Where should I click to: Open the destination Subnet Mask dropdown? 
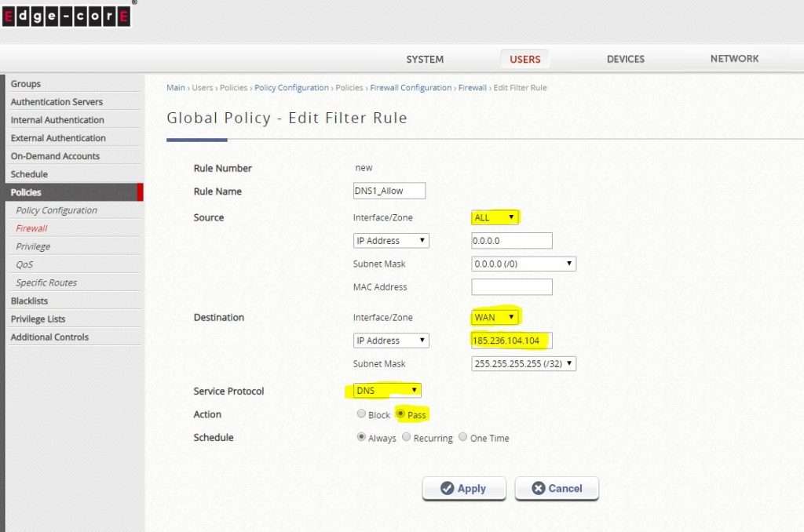click(523, 363)
